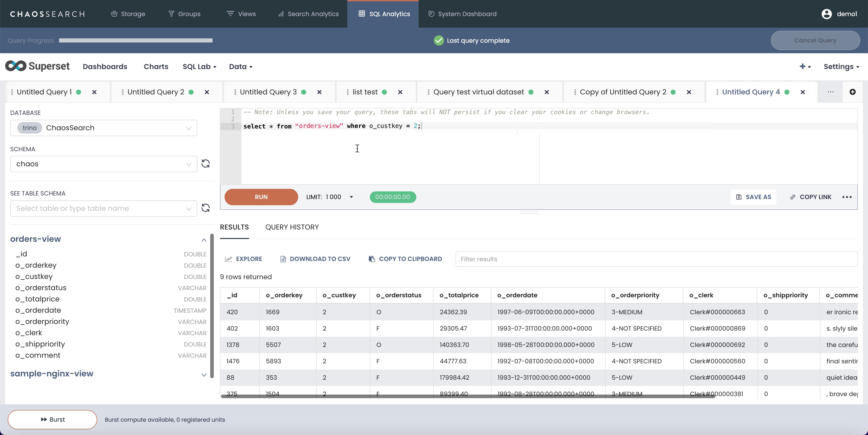
Task: Expand the sample-nginx-view table
Action: point(204,375)
